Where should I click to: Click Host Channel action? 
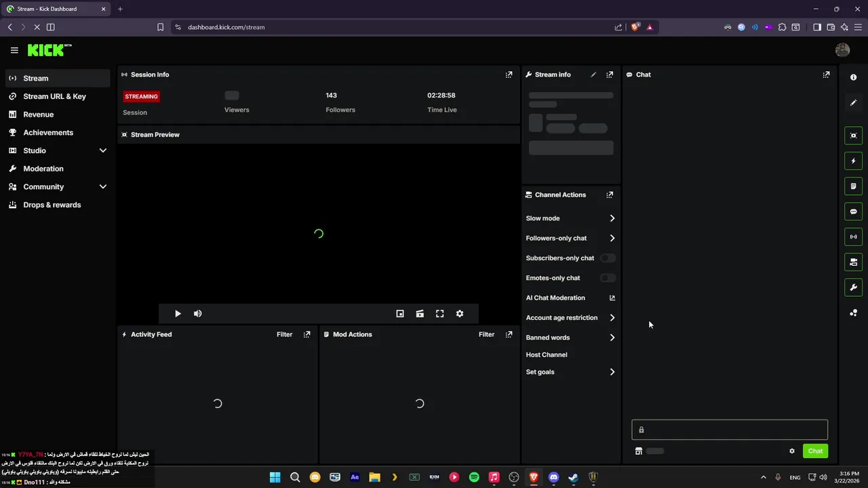(547, 354)
